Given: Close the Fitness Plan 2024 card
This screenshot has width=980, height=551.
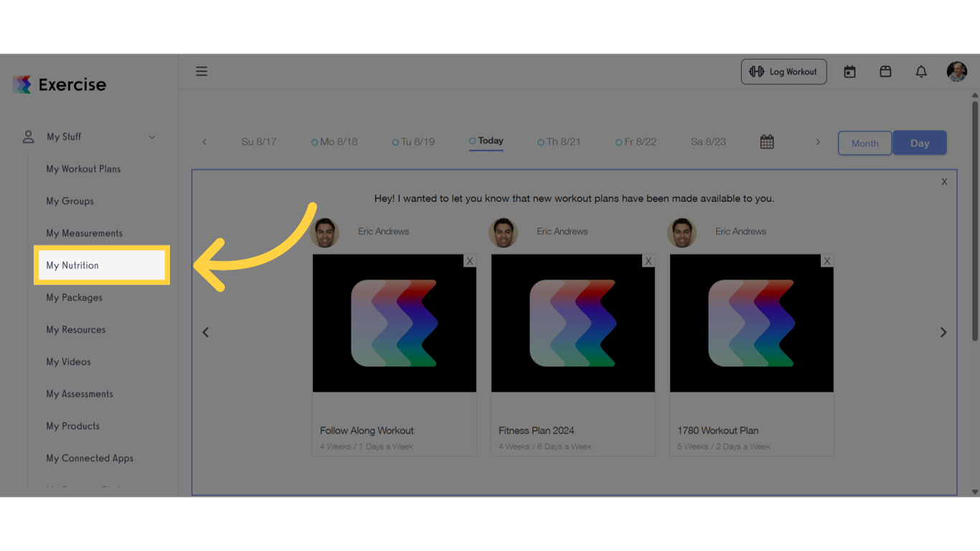Looking at the screenshot, I should (649, 261).
